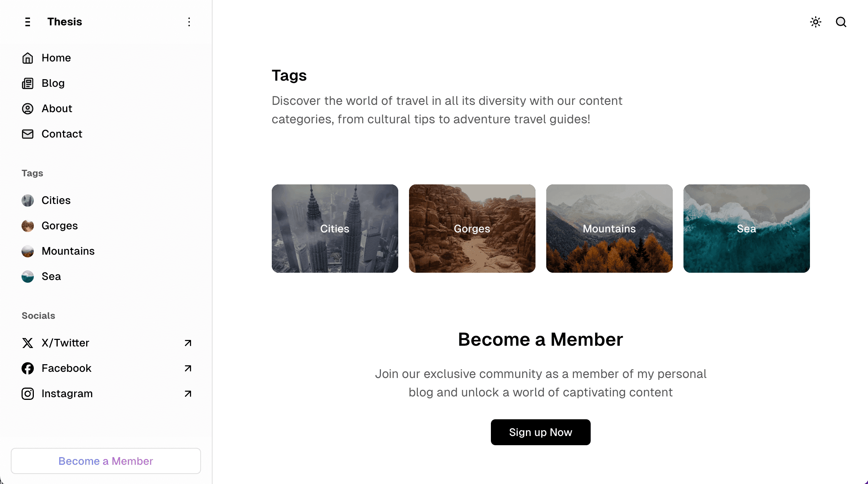868x484 pixels.
Task: Open the Gorges tag link in the sidebar
Action: click(x=60, y=225)
